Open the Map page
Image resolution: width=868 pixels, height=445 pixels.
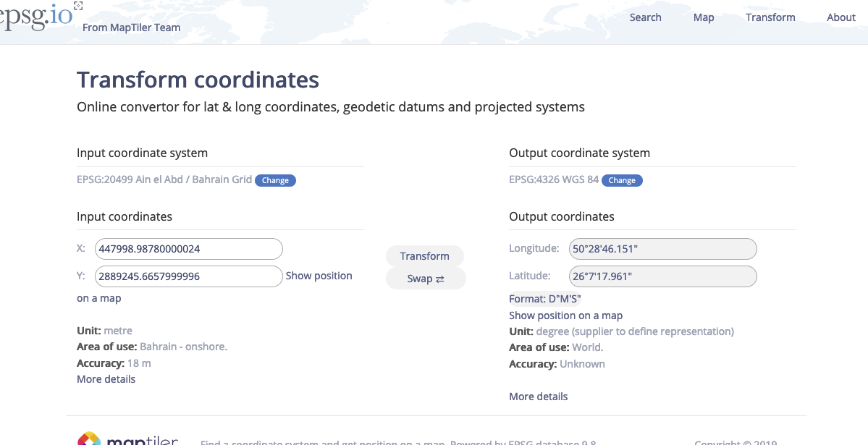point(703,17)
